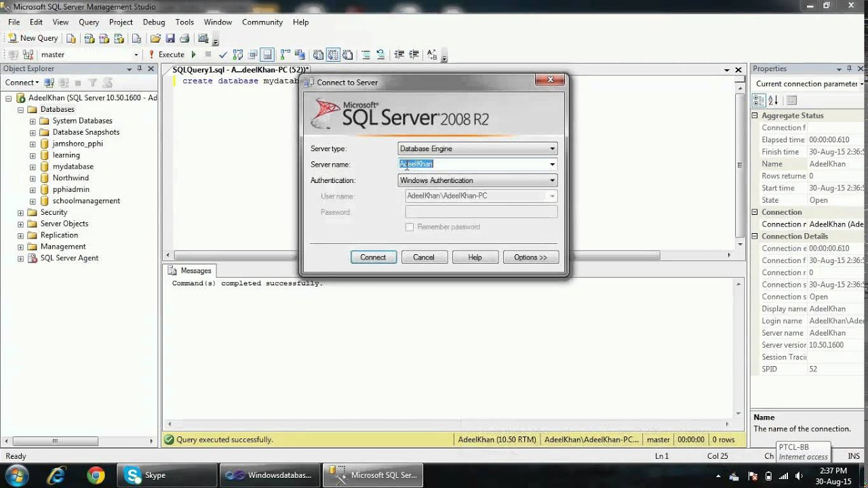Toggle Include Actual Execution Plan icon

(285, 54)
